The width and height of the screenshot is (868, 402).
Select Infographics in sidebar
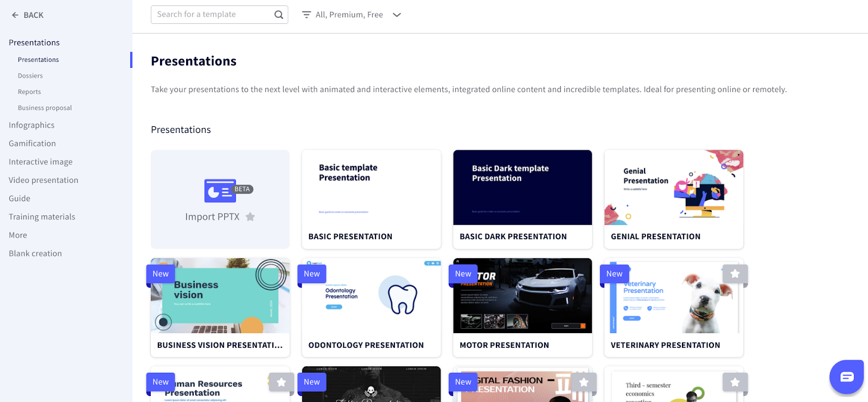coord(31,125)
